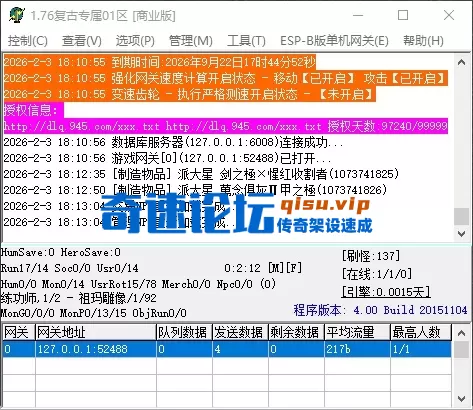Click the gateway table scroll down arrow
This screenshot has height=410, width=473.
[x=462, y=399]
